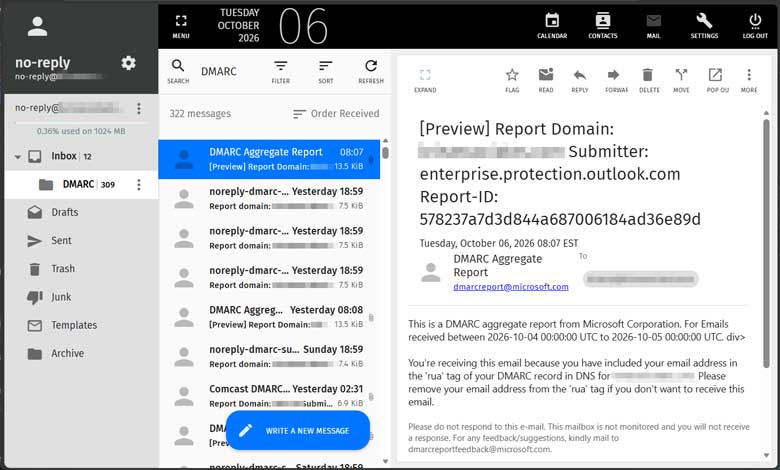Click the dmarcreport@microsoft.com sender link
The image size is (780, 470).
click(x=510, y=287)
